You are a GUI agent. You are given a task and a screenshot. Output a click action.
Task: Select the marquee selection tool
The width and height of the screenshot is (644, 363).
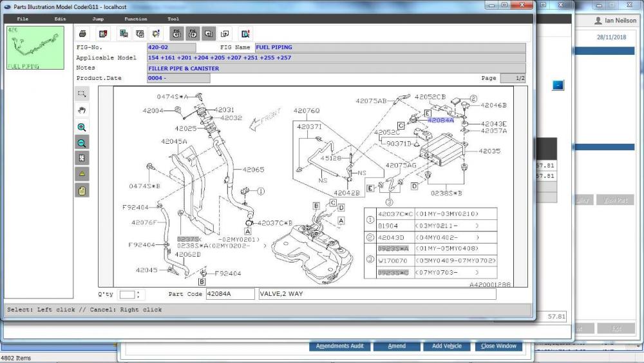pos(82,93)
